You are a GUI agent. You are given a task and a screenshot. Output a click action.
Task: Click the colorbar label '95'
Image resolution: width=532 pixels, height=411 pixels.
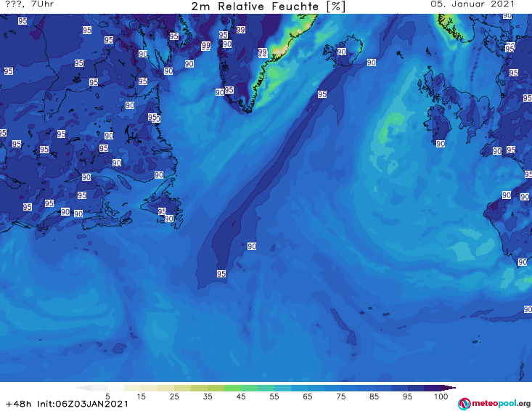(407, 396)
